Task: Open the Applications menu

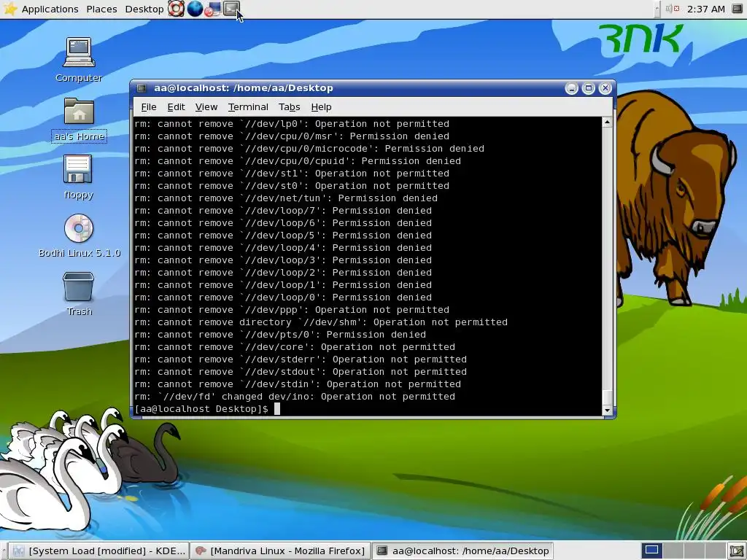Action: [50, 9]
